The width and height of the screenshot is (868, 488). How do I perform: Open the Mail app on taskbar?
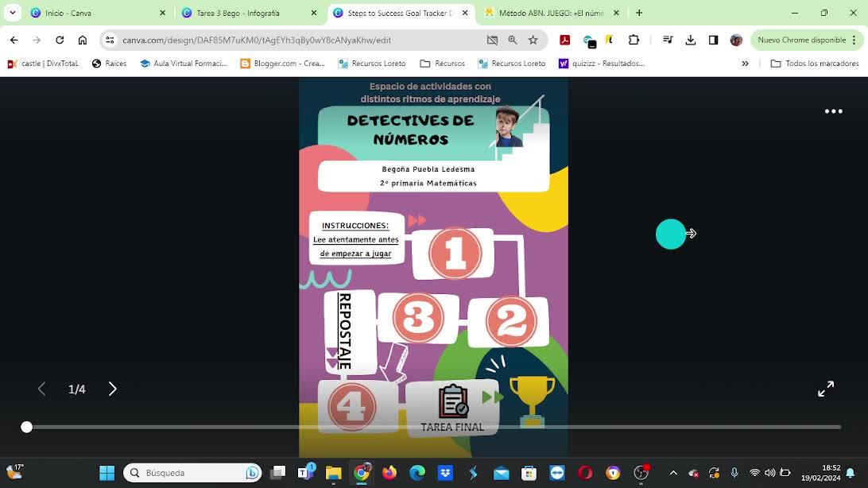501,473
